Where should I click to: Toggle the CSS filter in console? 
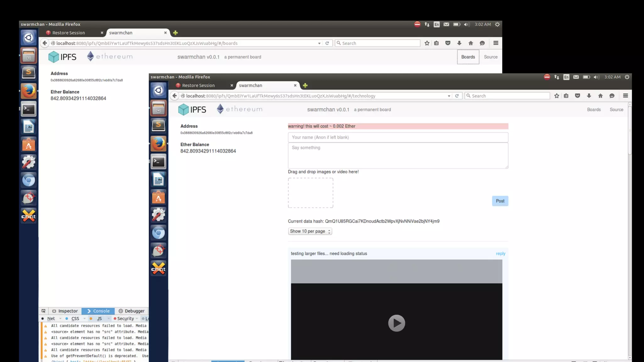[75, 319]
